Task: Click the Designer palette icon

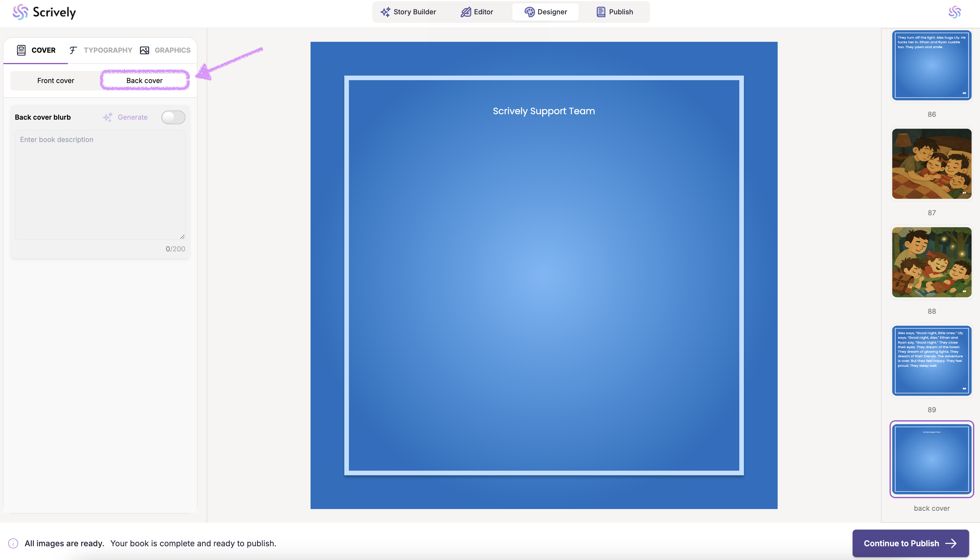Action: (x=529, y=12)
